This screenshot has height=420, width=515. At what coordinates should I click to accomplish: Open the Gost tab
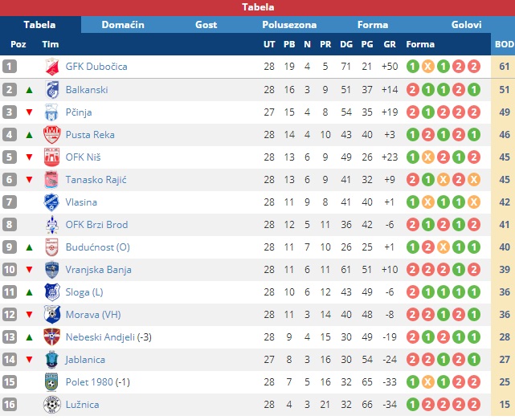point(206,25)
